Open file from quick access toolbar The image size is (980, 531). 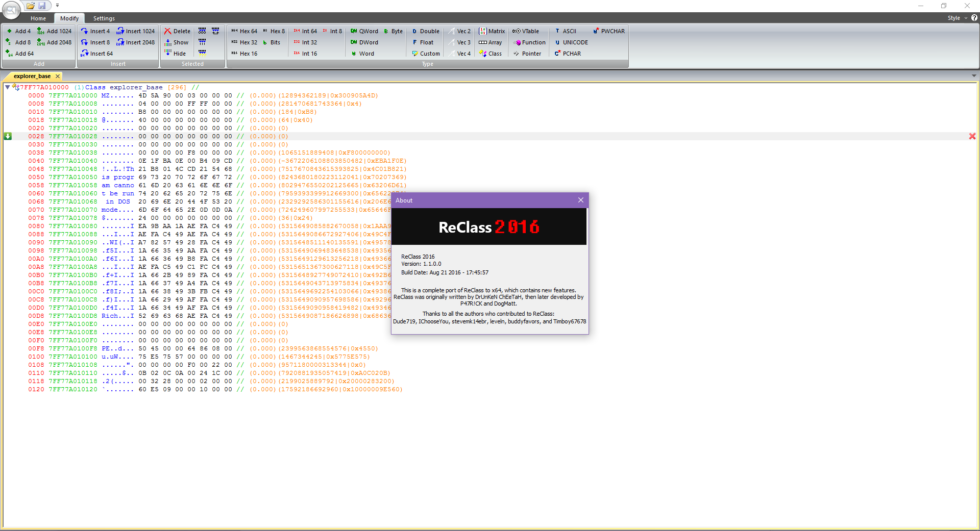31,6
